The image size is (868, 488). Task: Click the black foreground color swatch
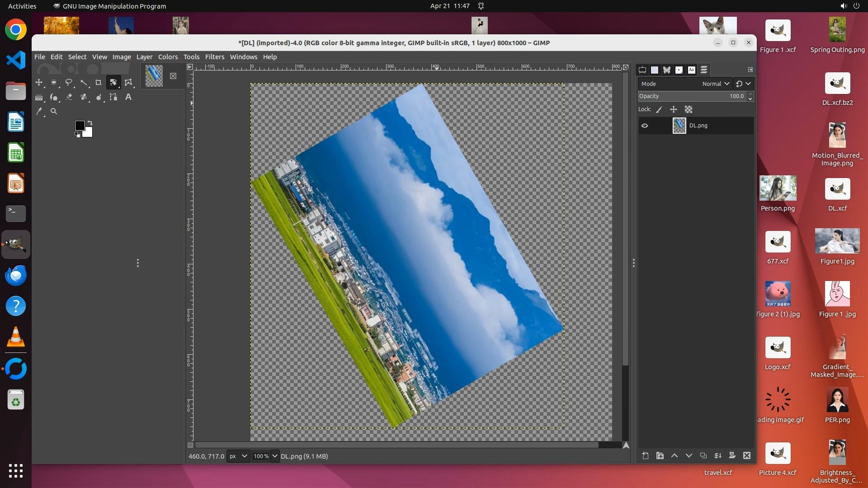(x=80, y=126)
